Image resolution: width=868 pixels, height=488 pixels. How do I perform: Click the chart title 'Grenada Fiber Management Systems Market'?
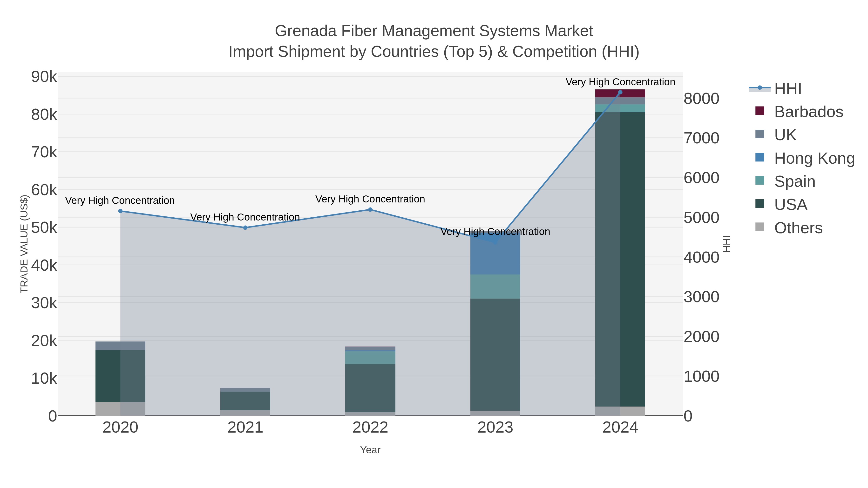pyautogui.click(x=434, y=31)
